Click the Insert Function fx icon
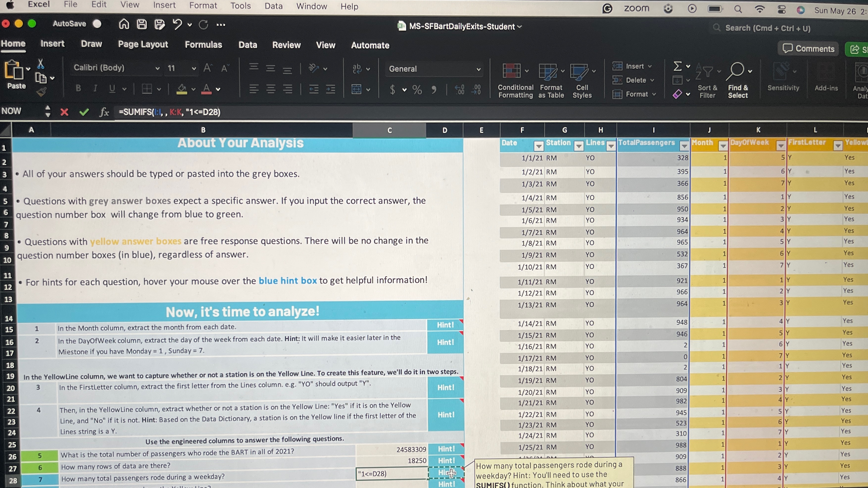This screenshot has width=868, height=488. [104, 112]
